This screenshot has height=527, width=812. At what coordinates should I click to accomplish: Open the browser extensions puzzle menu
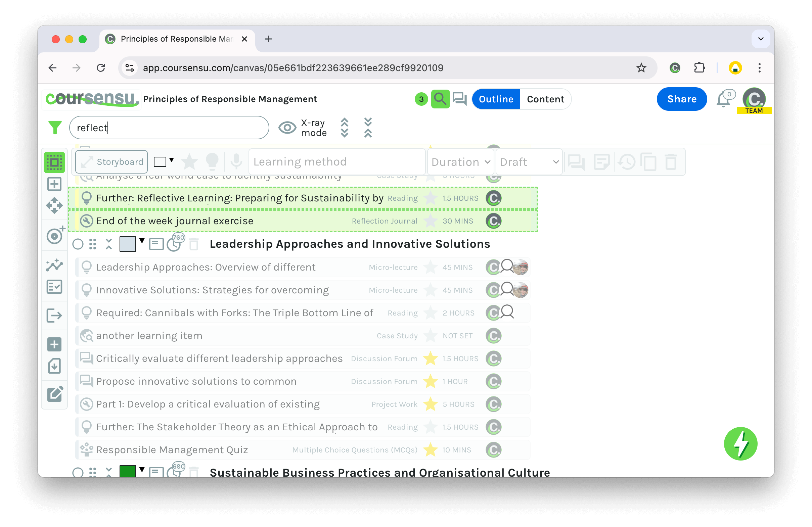[699, 68]
